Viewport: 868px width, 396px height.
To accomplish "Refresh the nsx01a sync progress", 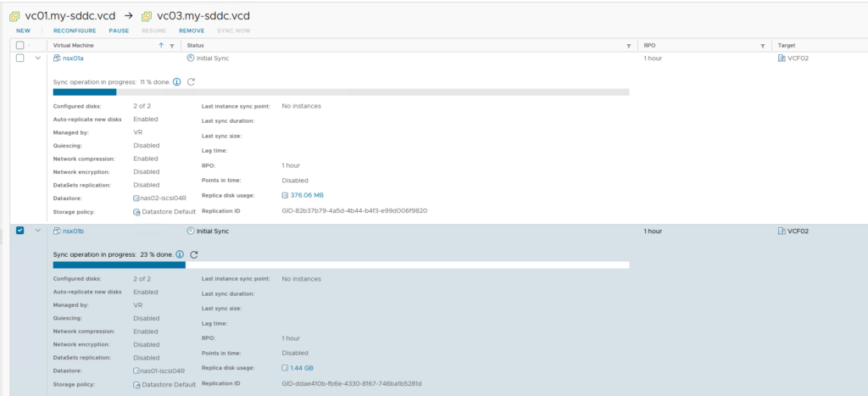I will 192,81.
